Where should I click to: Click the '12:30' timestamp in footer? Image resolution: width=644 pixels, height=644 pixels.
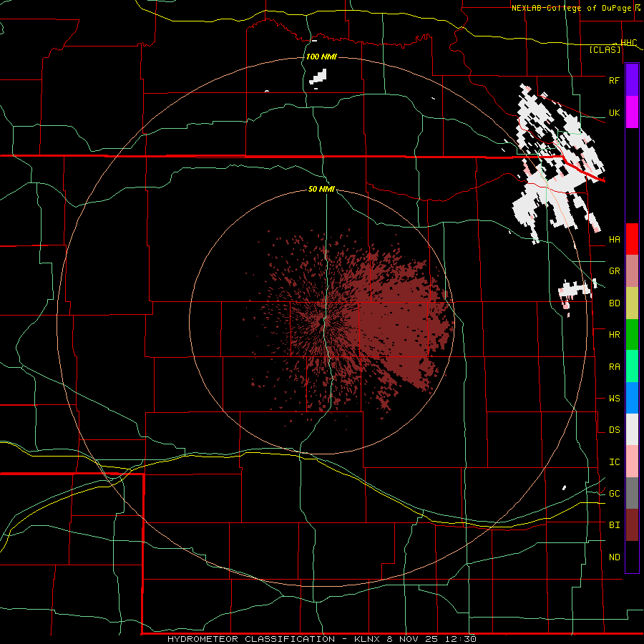point(462,639)
